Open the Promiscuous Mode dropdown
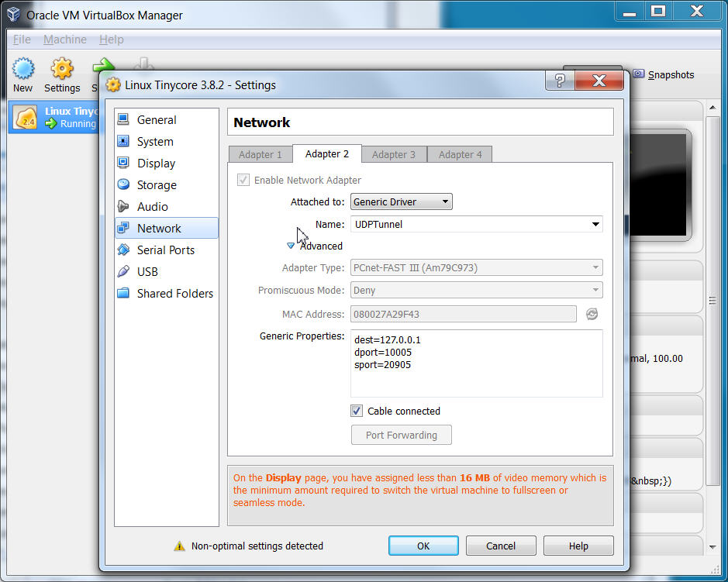This screenshot has height=582, width=728. click(x=477, y=290)
